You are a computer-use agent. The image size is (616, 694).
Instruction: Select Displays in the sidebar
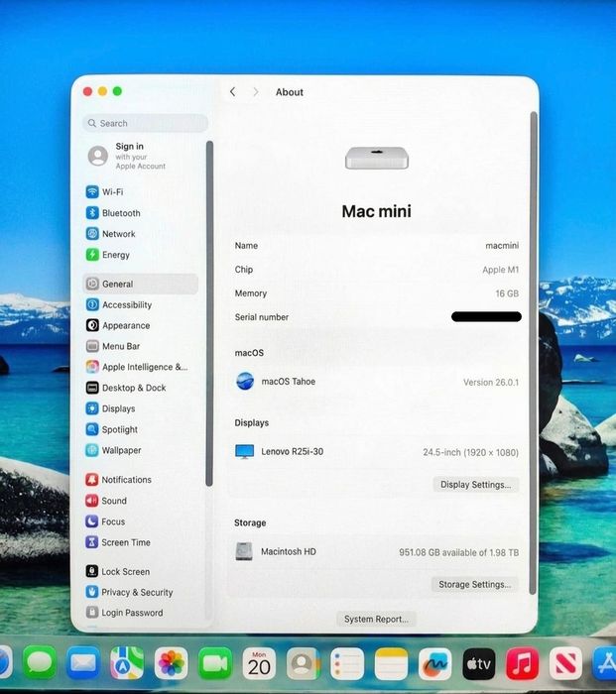(110, 408)
